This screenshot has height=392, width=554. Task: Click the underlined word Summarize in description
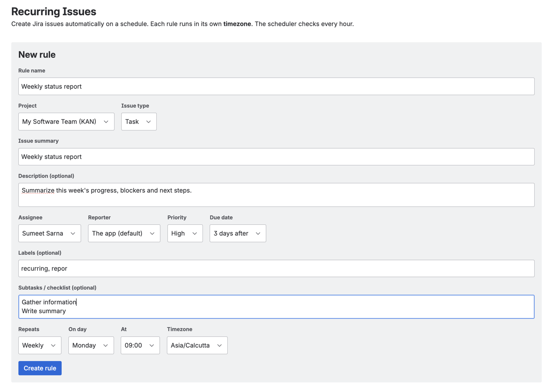(x=38, y=190)
